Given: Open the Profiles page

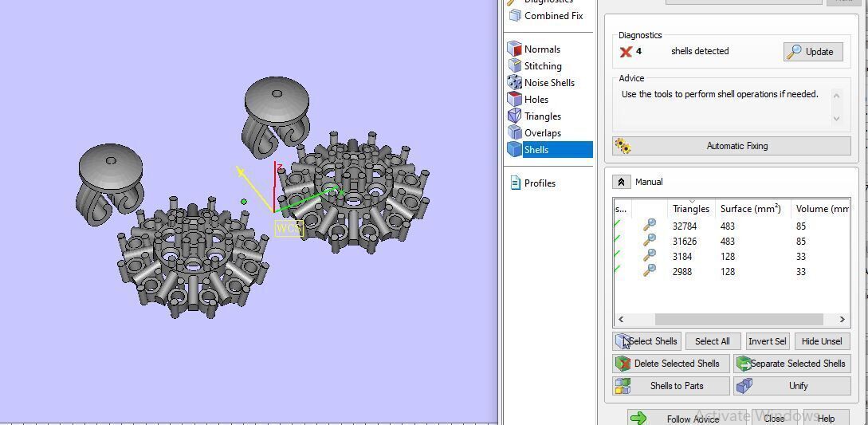Looking at the screenshot, I should 532,183.
